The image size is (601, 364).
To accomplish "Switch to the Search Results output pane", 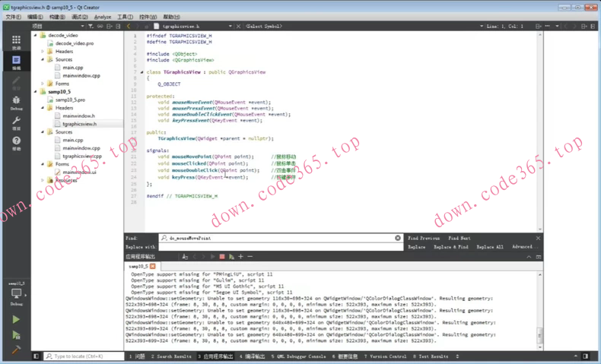I will point(172,356).
